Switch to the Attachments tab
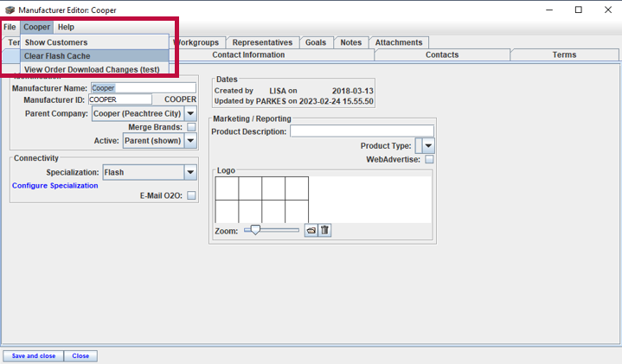The height and width of the screenshot is (364, 622). 399,42
